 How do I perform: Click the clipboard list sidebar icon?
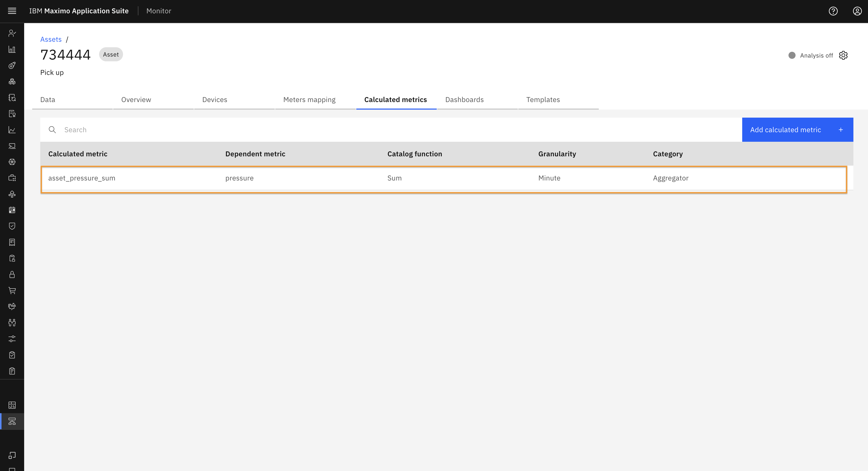coord(12,371)
